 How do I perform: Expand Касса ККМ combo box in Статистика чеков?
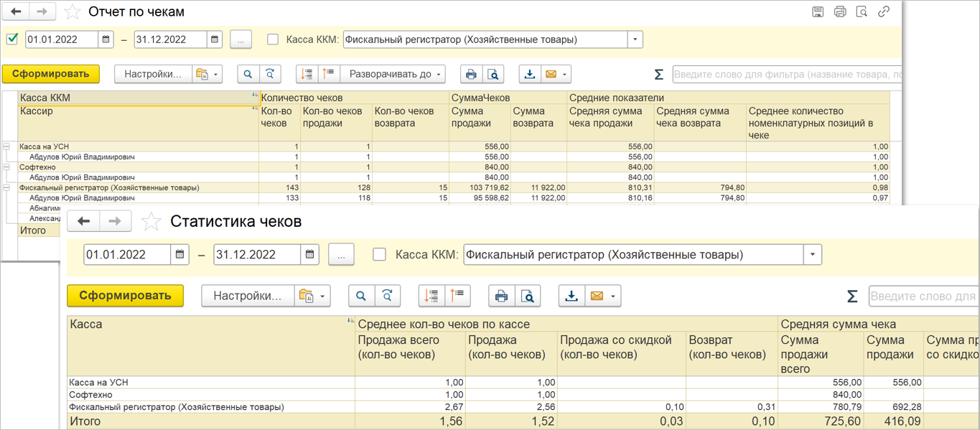click(x=813, y=254)
